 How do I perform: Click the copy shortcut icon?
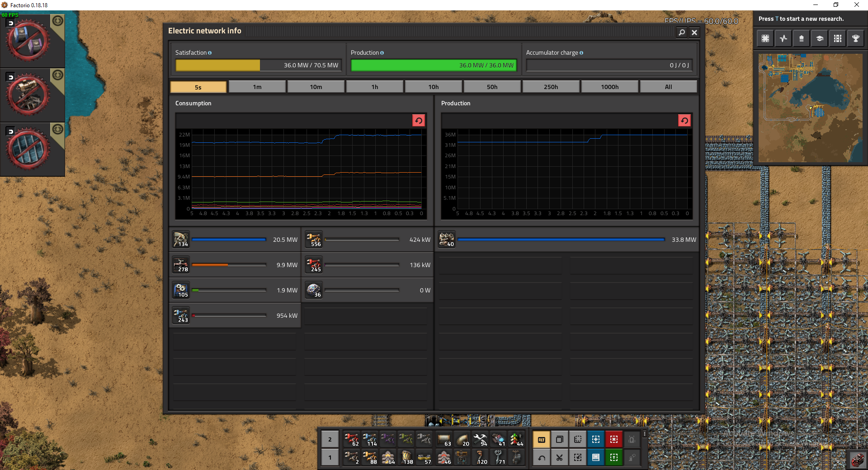tap(560, 439)
